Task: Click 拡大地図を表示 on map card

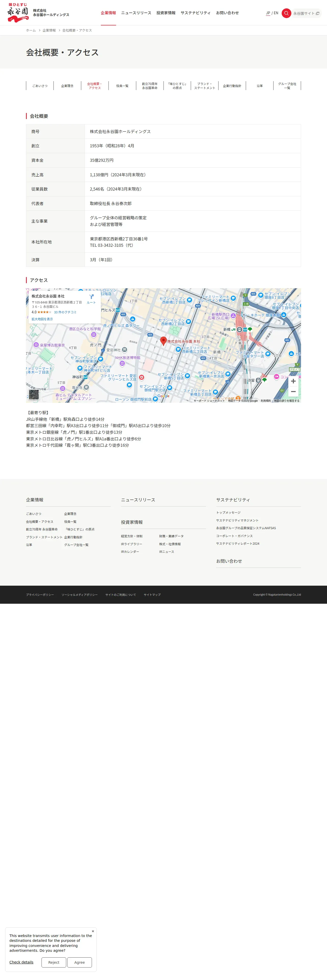Action: click(x=42, y=319)
